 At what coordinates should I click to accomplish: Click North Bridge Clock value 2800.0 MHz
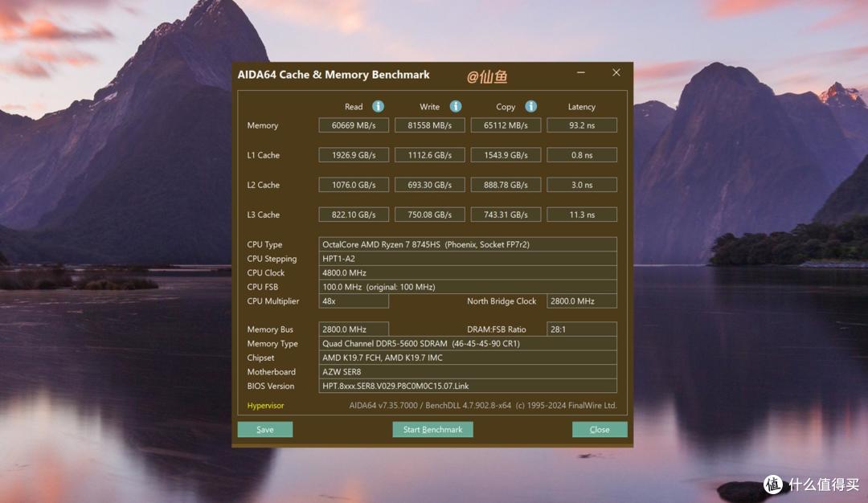[x=582, y=301]
